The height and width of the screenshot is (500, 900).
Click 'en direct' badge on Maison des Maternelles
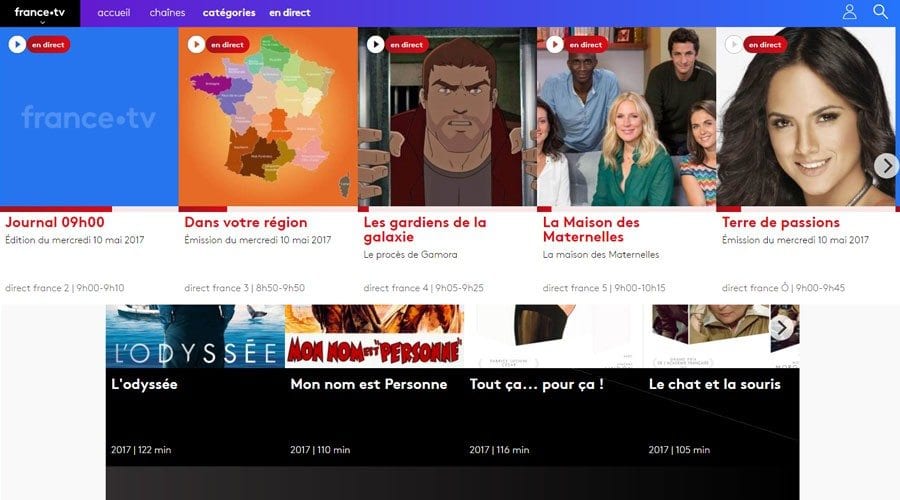point(585,44)
